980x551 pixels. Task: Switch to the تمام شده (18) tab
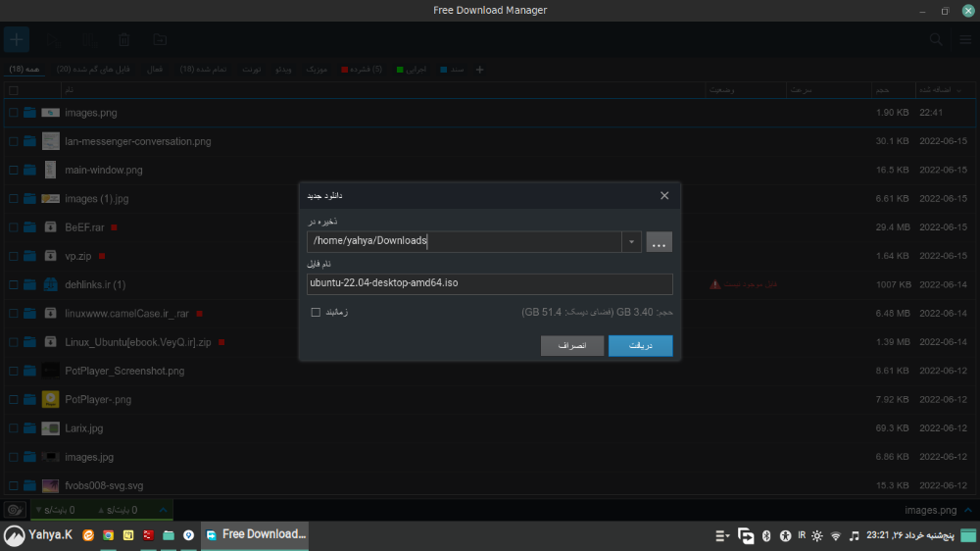coord(203,70)
